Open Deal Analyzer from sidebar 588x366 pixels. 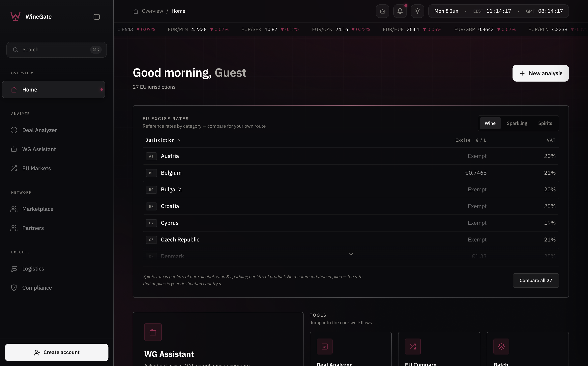tap(40, 130)
